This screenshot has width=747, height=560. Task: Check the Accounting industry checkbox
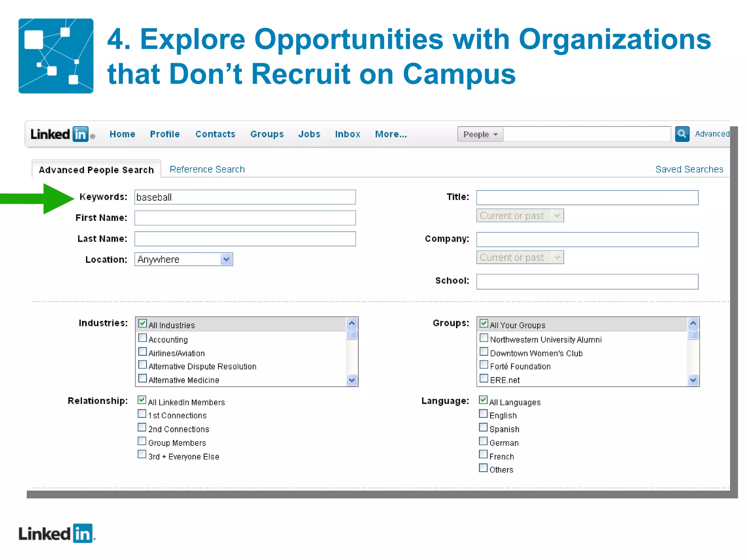pyautogui.click(x=143, y=338)
